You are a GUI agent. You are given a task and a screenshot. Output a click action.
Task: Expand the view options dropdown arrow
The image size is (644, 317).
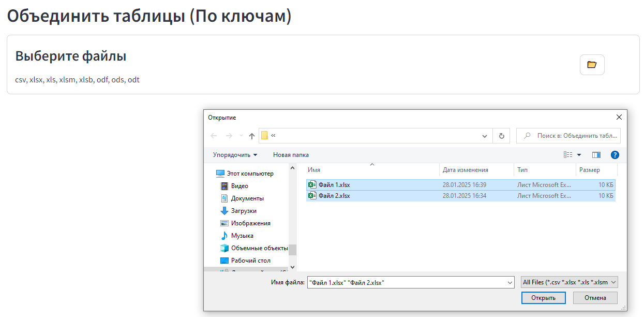click(579, 155)
